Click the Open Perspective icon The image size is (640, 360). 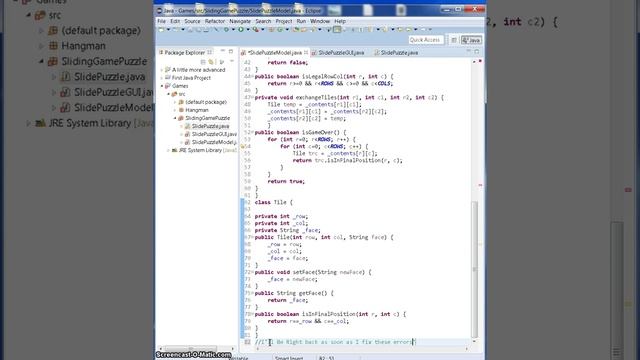pyautogui.click(x=454, y=40)
